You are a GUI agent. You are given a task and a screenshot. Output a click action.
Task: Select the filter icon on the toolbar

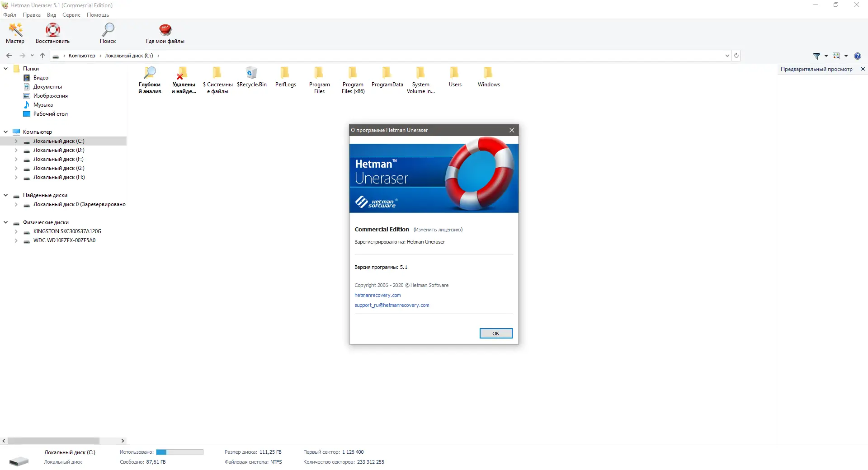pos(817,56)
